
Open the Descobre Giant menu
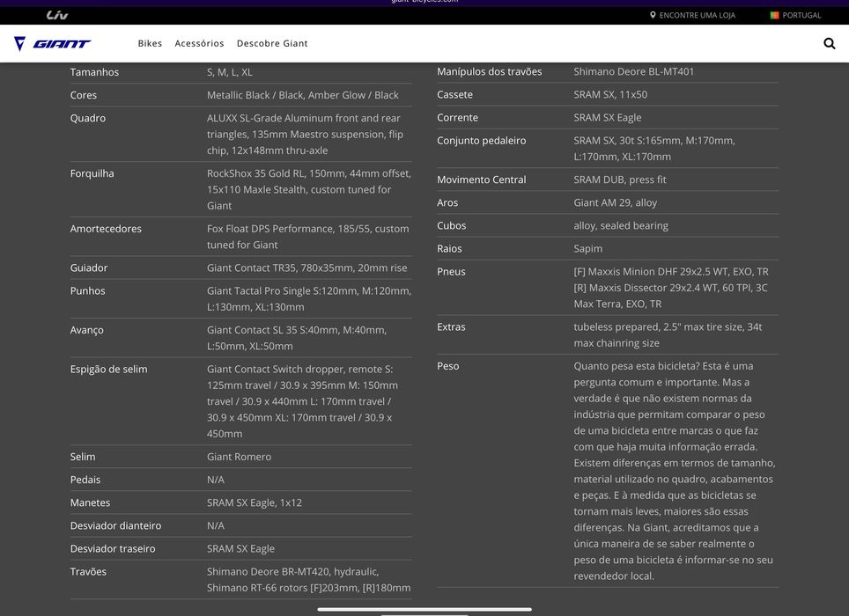tap(272, 43)
